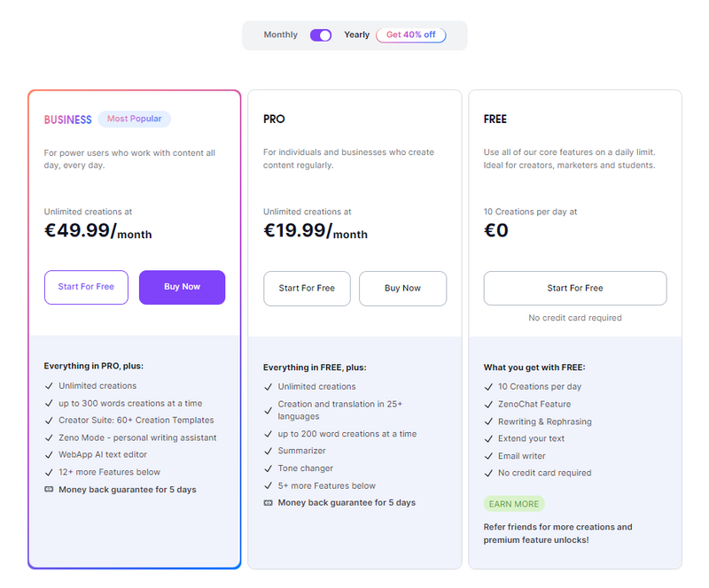Image resolution: width=709 pixels, height=588 pixels.
Task: Click the Business money back guarantee icon
Action: pos(49,490)
